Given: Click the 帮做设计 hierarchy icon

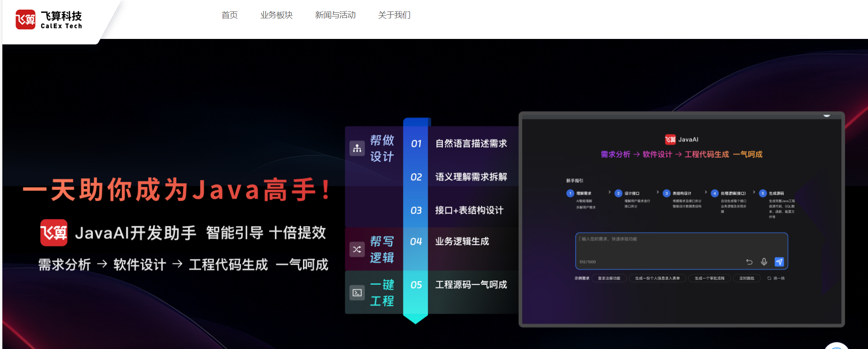Looking at the screenshot, I should 357,148.
